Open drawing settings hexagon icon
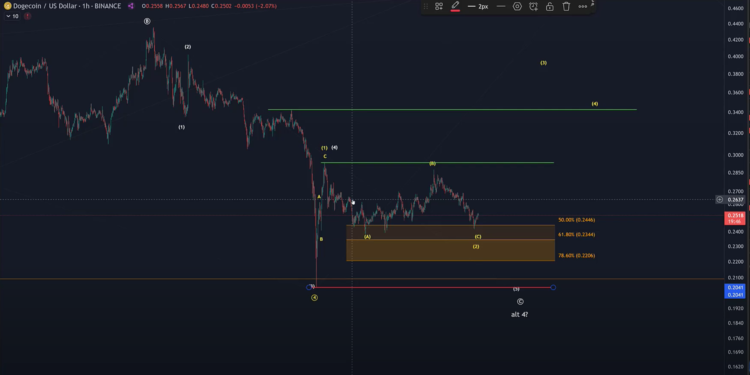Viewport: 750px width, 375px height. point(517,7)
